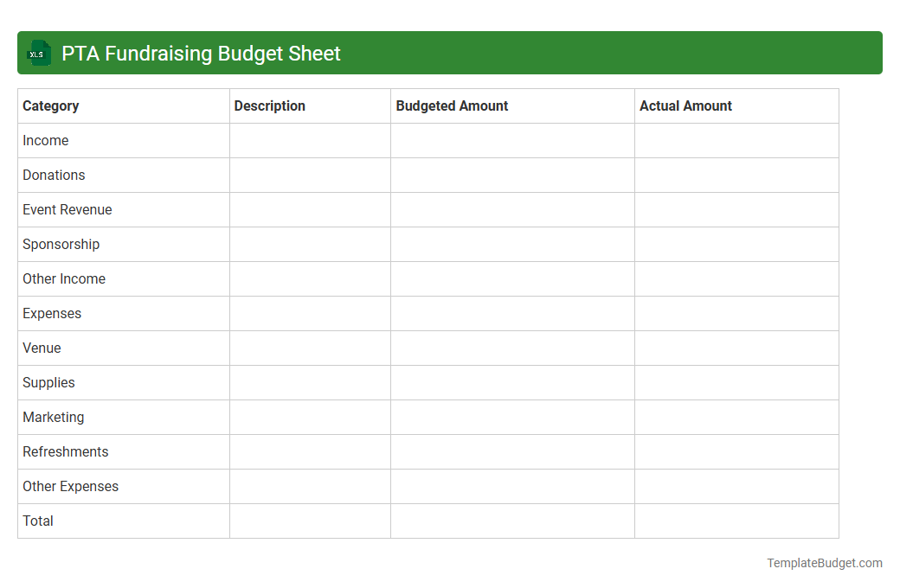Select the Expenses category cell
900x588 pixels.
tap(52, 313)
